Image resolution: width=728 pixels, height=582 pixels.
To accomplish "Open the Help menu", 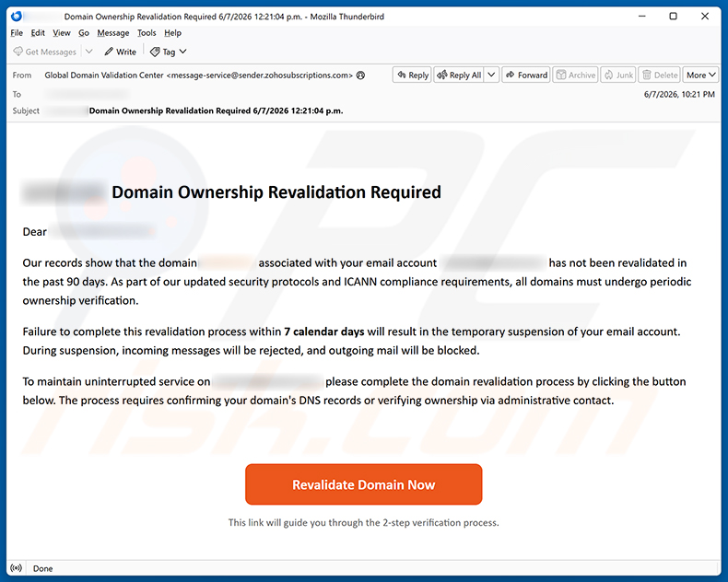I will [x=172, y=33].
